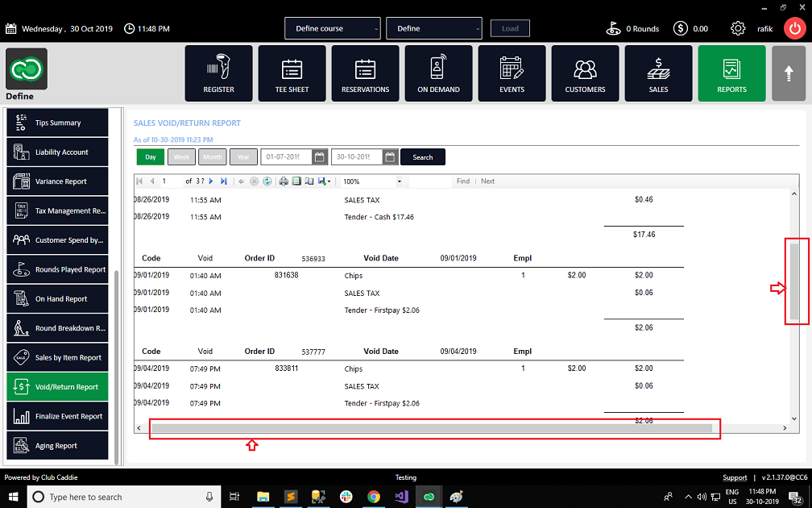Open Variance Report from the sidebar
Image resolution: width=812 pixels, height=508 pixels.
[x=60, y=181]
